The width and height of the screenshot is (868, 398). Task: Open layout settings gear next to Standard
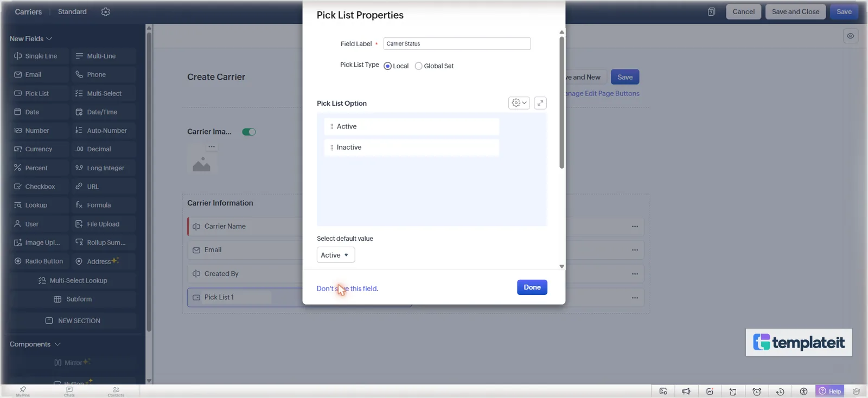(106, 12)
